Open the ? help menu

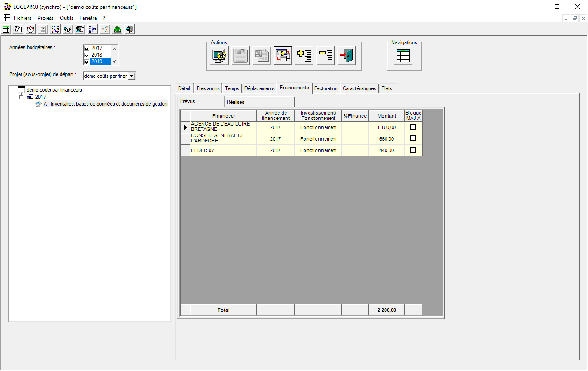104,18
